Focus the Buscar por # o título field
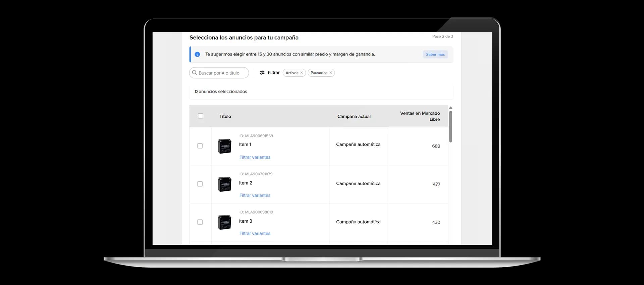 click(219, 73)
